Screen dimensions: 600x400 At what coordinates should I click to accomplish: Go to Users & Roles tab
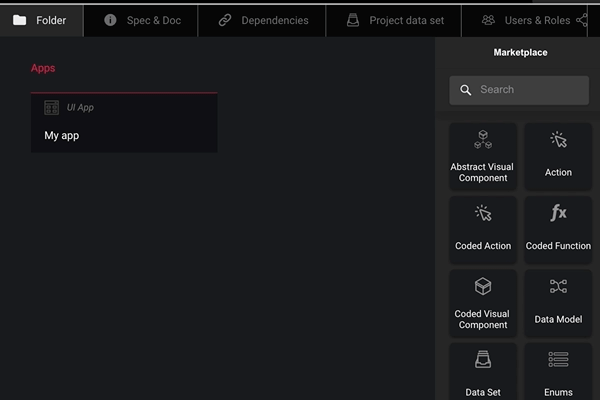[x=526, y=20]
